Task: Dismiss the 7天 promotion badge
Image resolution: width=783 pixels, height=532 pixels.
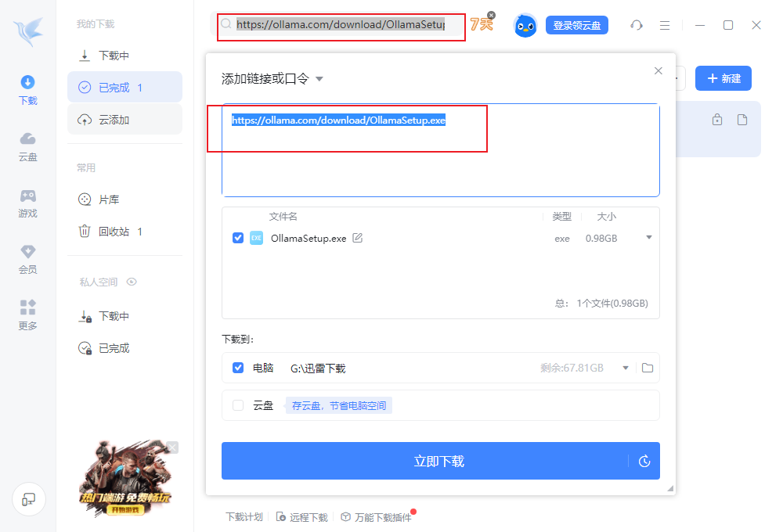Action: coord(492,15)
